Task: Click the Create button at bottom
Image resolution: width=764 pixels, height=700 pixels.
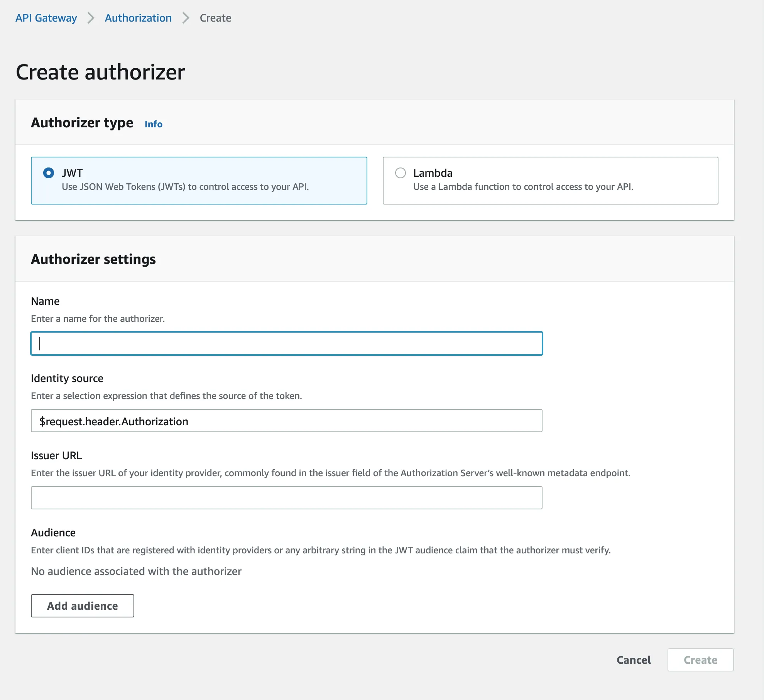Action: click(700, 660)
